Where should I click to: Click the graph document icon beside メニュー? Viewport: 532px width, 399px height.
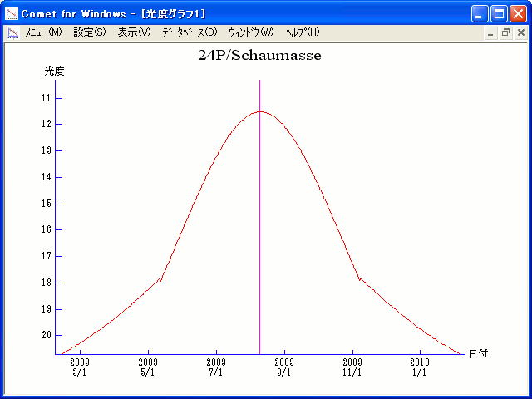pos(12,32)
